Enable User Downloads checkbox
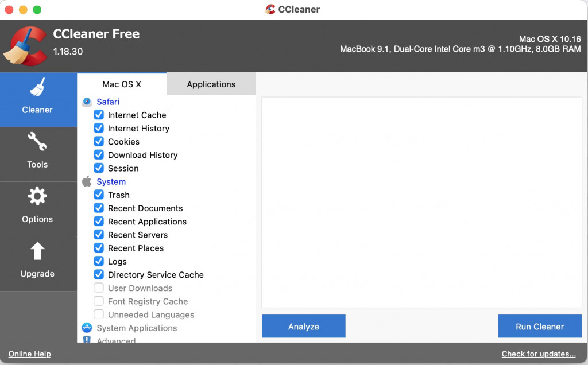 99,288
